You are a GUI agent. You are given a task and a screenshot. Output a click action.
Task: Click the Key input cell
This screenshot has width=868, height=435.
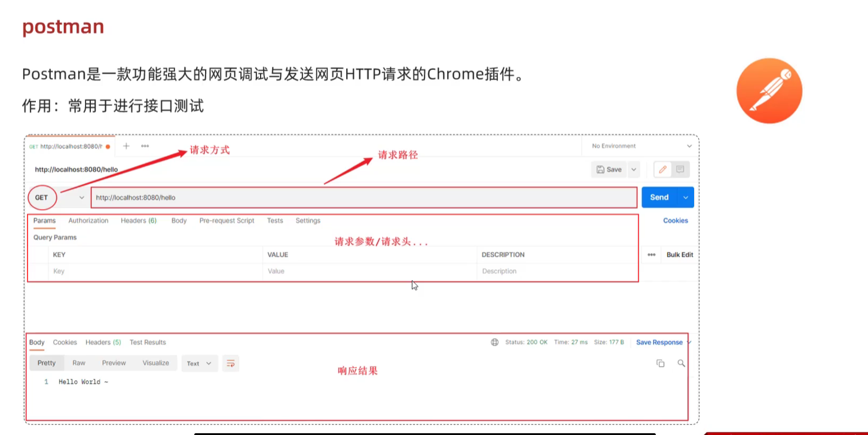point(155,272)
